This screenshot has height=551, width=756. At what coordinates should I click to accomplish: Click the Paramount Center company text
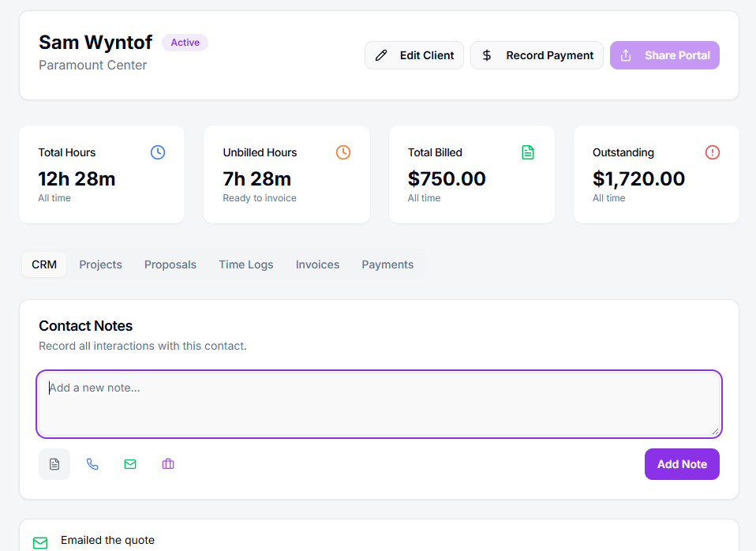pyautogui.click(x=92, y=66)
